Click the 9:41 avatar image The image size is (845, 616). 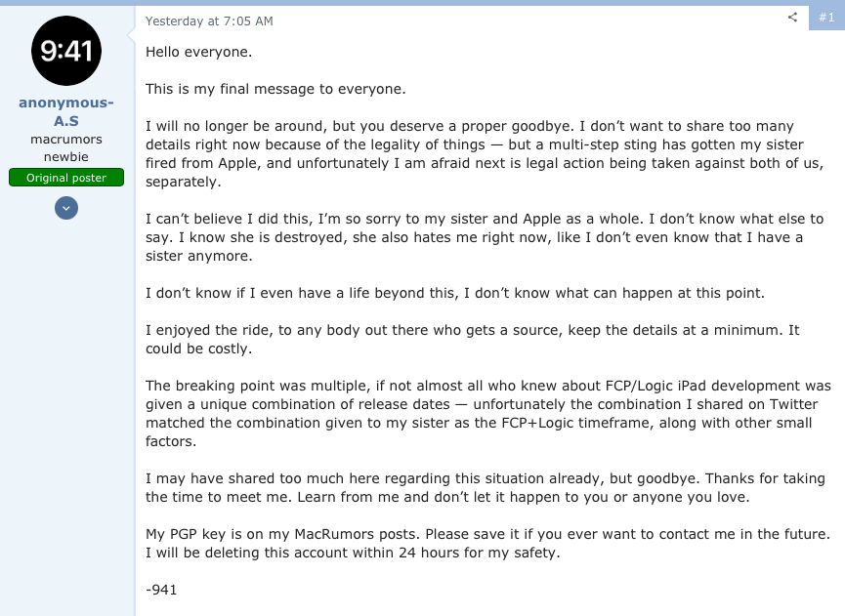[x=66, y=51]
